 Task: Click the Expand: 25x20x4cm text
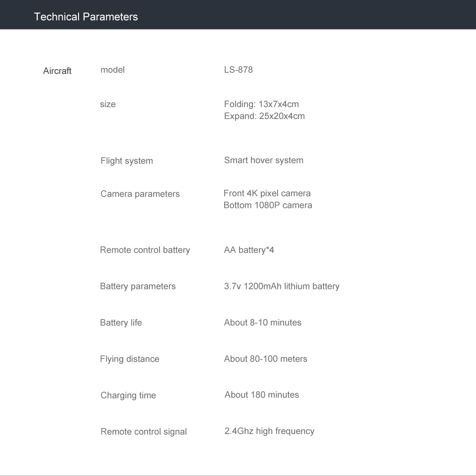[x=264, y=116]
